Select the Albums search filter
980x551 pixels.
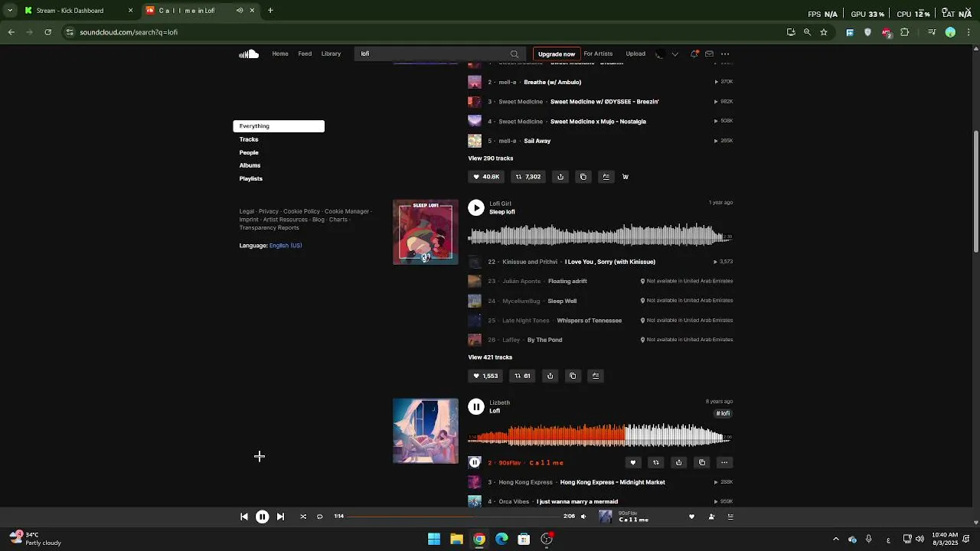coord(250,165)
